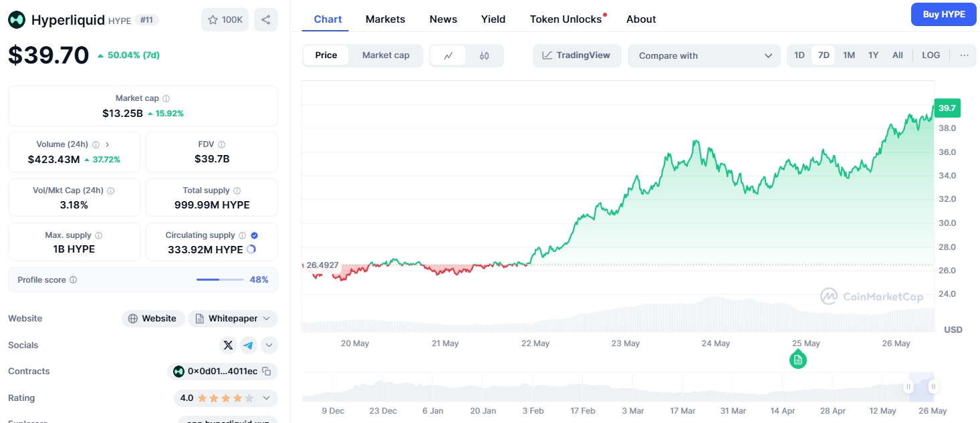Screen dimensions: 980x423
Task: Click the Circulating supply info icon
Action: coord(242,235)
